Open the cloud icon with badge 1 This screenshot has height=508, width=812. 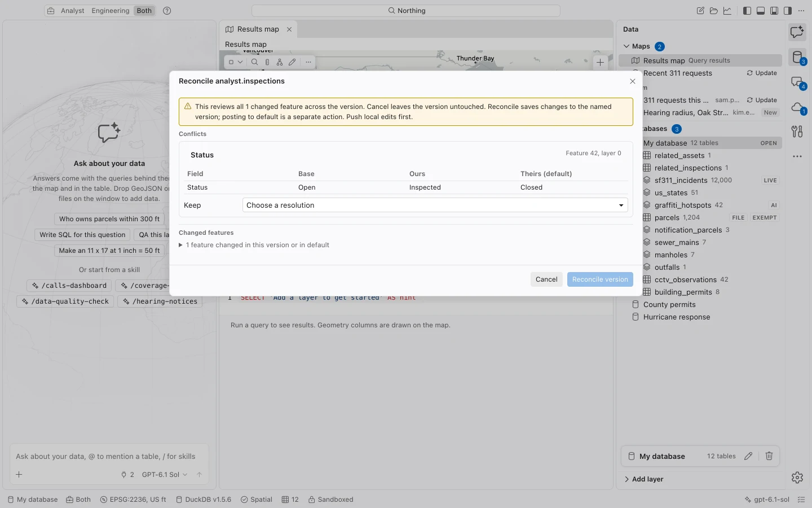pyautogui.click(x=797, y=107)
